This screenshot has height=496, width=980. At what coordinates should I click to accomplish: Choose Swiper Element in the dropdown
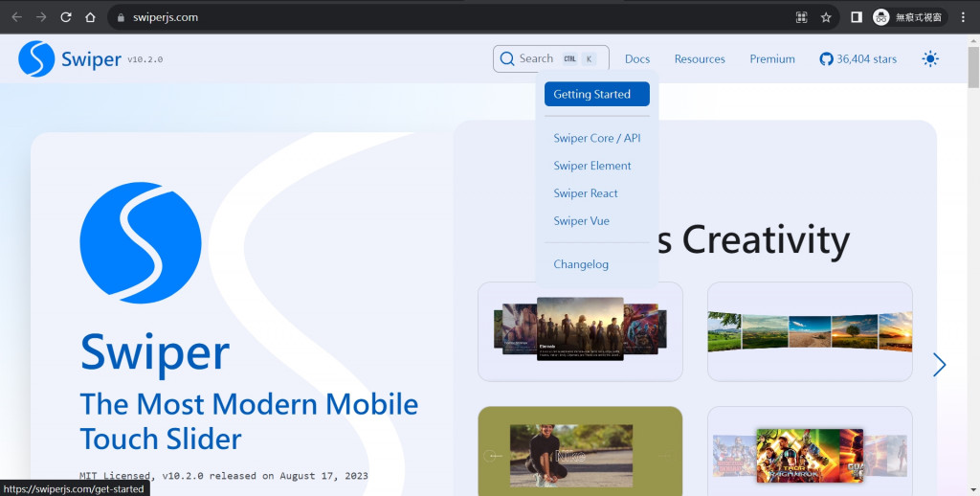[591, 166]
